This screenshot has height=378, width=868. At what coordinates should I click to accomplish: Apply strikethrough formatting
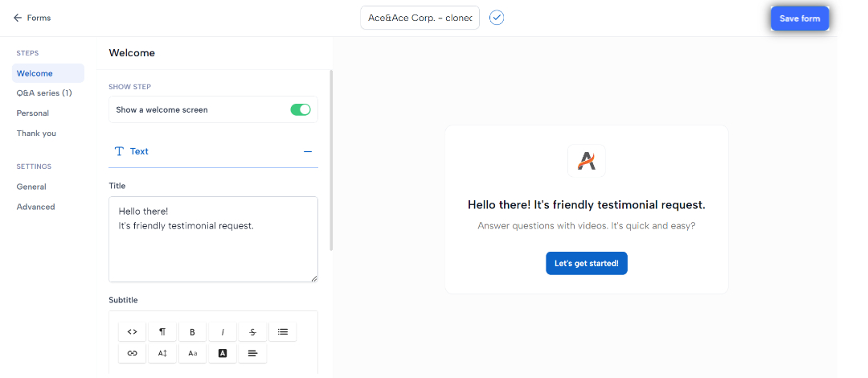click(252, 332)
